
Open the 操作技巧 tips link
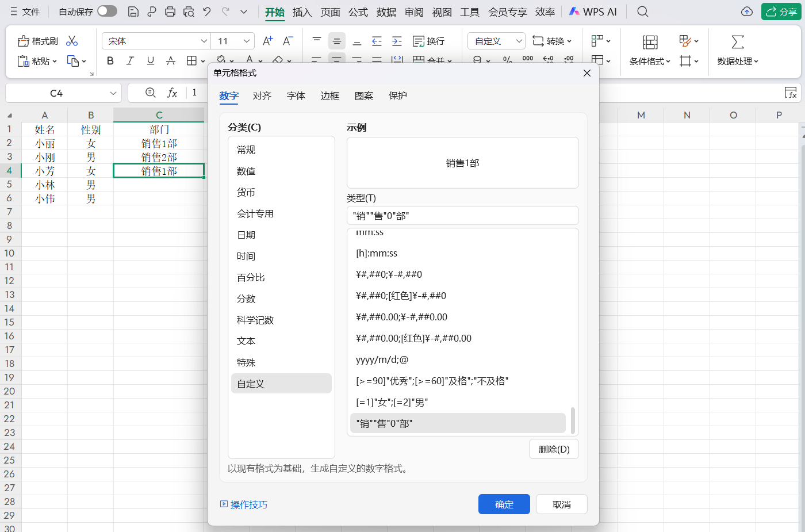coord(248,504)
